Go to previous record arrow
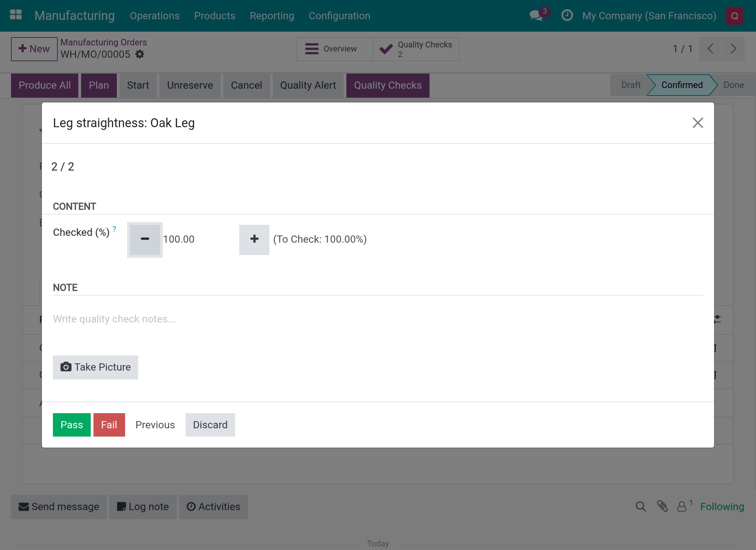The image size is (756, 550). (710, 49)
